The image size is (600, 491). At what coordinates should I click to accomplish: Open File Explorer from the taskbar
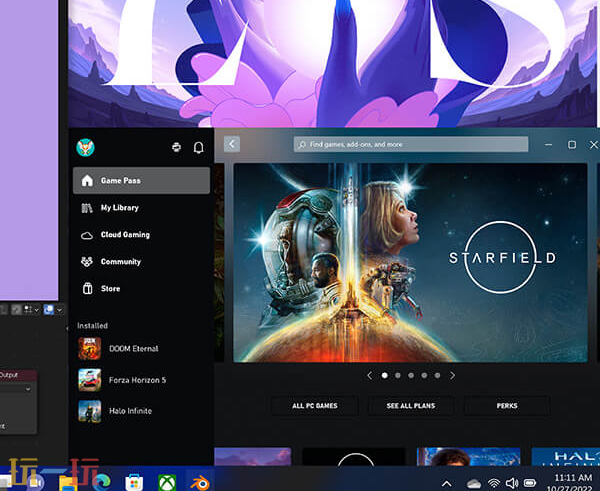click(68, 481)
